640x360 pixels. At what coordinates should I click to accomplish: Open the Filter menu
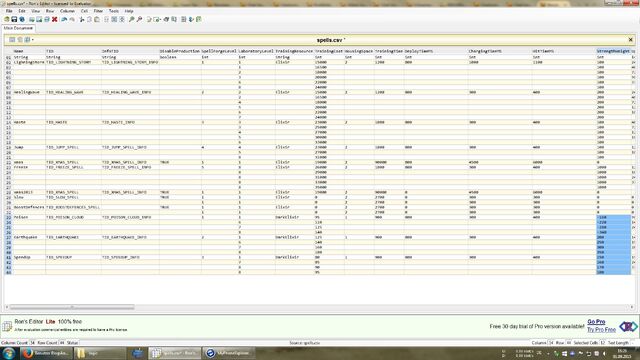coord(98,11)
